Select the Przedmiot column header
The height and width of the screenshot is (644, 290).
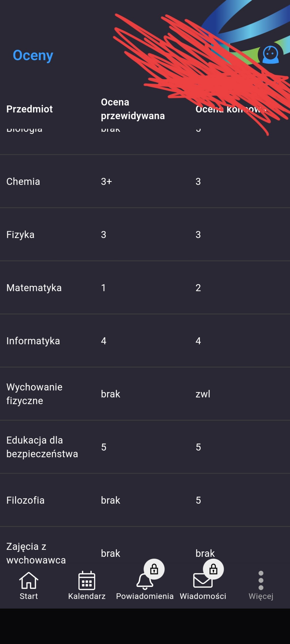30,109
